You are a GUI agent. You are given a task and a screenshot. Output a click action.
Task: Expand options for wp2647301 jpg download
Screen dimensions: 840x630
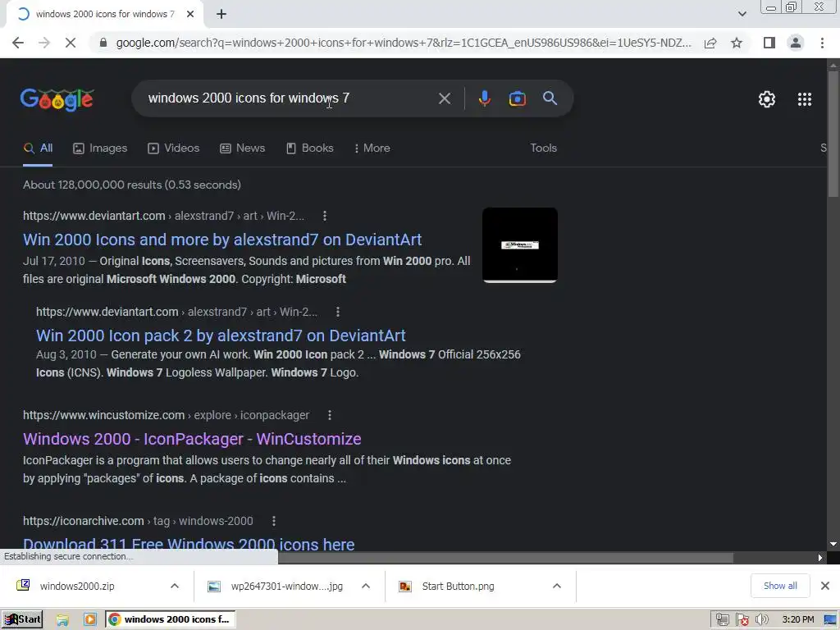366,586
